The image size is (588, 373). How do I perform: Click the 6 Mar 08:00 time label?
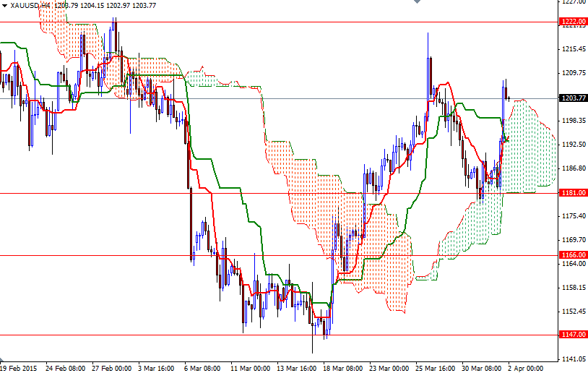pyautogui.click(x=203, y=367)
